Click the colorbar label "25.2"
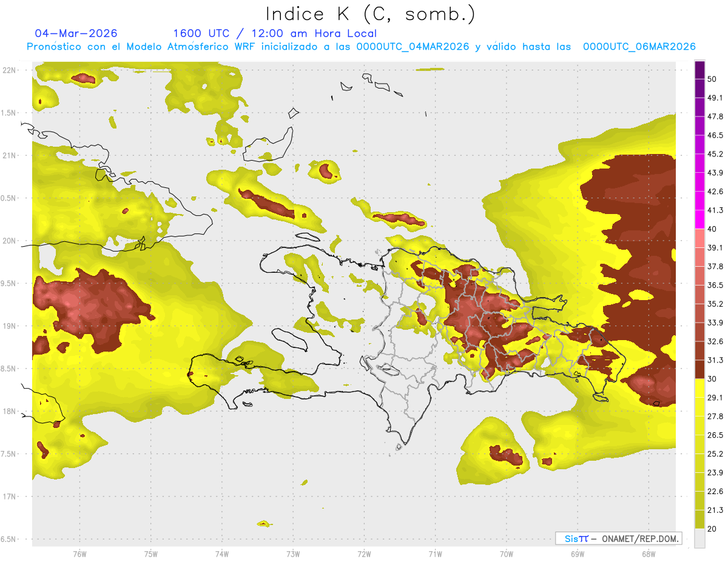Image resolution: width=728 pixels, height=562 pixels. point(715,454)
